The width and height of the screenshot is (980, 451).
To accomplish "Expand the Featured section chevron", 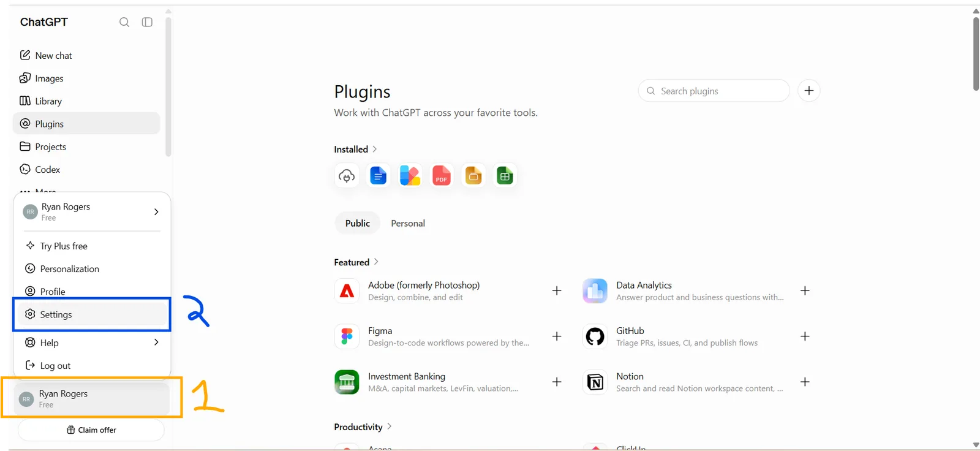I will pyautogui.click(x=376, y=262).
